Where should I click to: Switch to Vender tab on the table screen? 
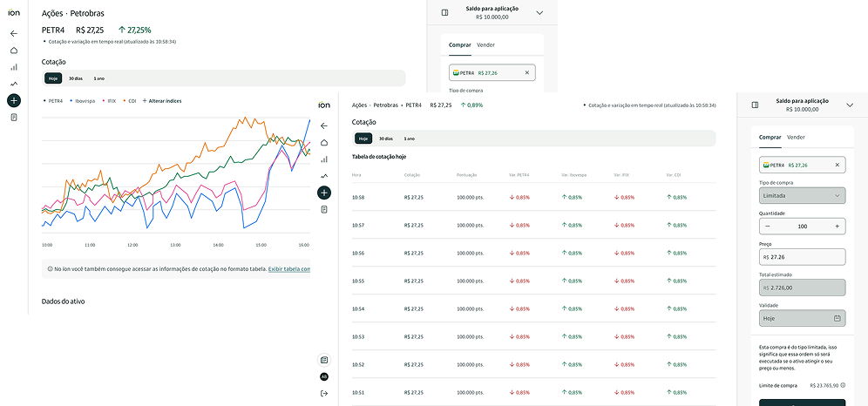796,137
